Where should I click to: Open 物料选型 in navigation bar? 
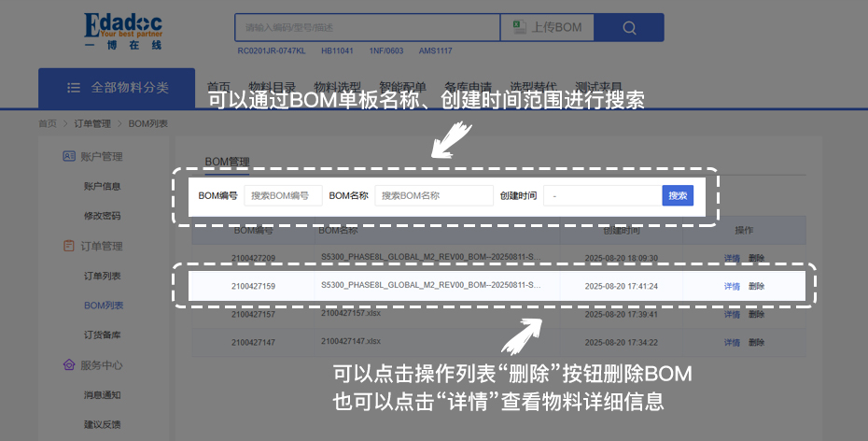pyautogui.click(x=337, y=87)
